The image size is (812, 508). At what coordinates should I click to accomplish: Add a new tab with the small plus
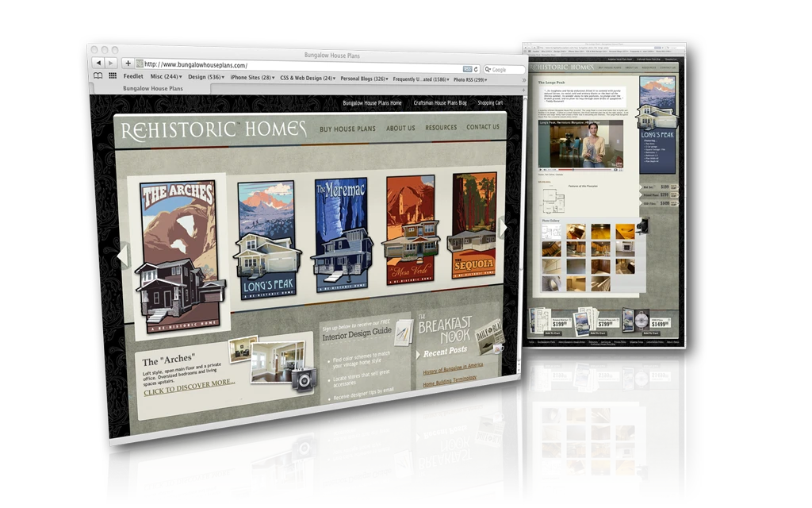523,90
